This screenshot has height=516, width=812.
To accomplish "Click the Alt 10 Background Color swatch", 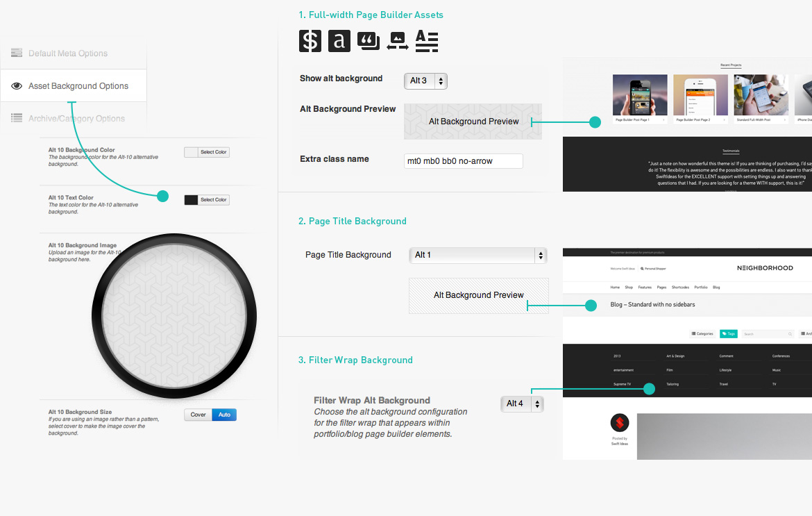I will 191,152.
